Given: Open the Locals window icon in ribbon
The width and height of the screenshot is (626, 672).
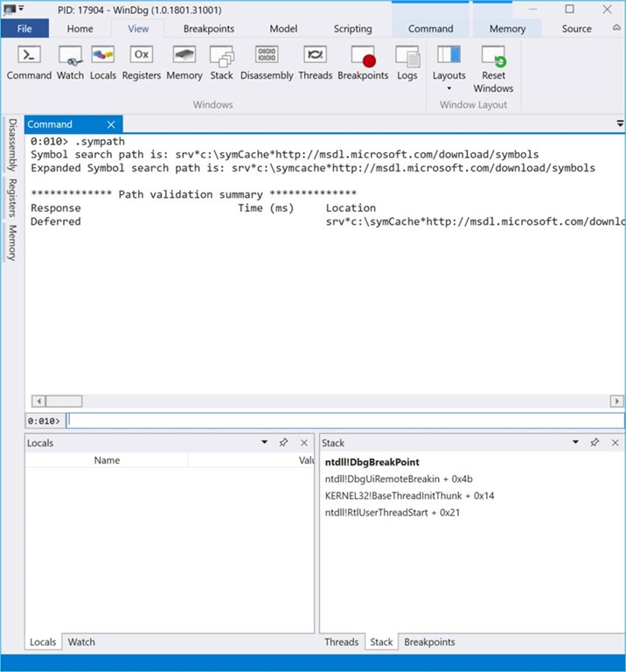Looking at the screenshot, I should (103, 63).
